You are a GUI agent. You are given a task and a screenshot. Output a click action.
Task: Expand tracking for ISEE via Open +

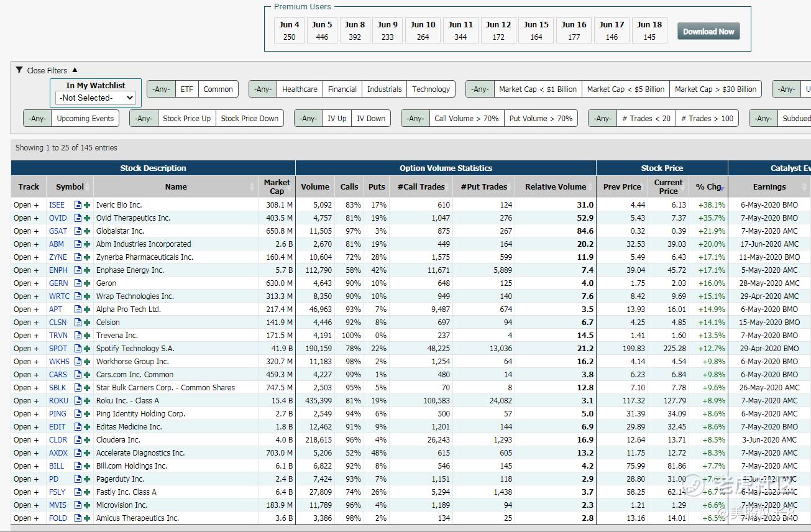tap(26, 205)
